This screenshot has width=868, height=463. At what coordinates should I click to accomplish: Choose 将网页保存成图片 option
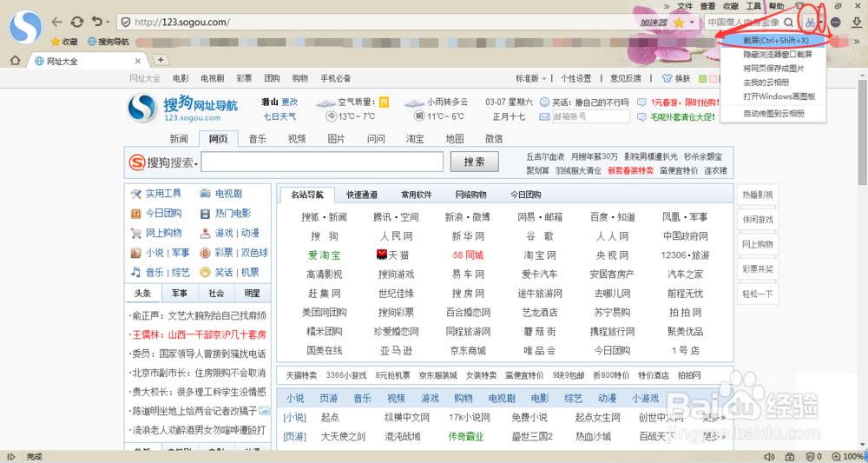pos(774,68)
